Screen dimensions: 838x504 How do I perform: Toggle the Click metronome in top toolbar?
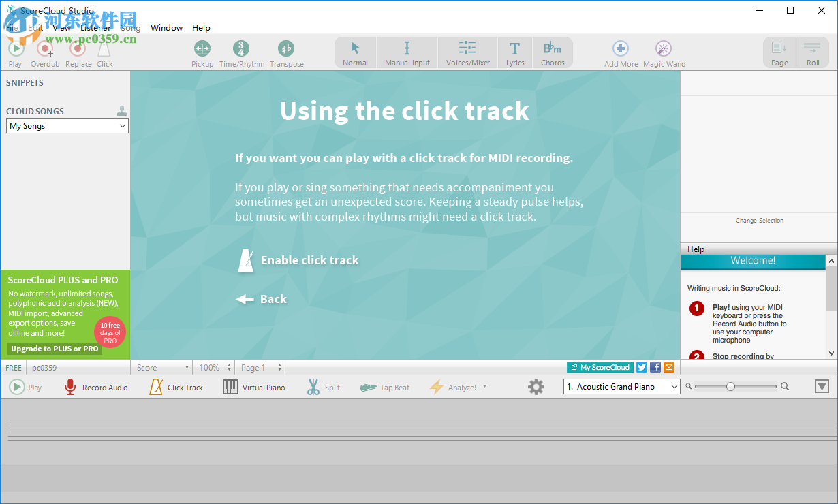tap(104, 53)
